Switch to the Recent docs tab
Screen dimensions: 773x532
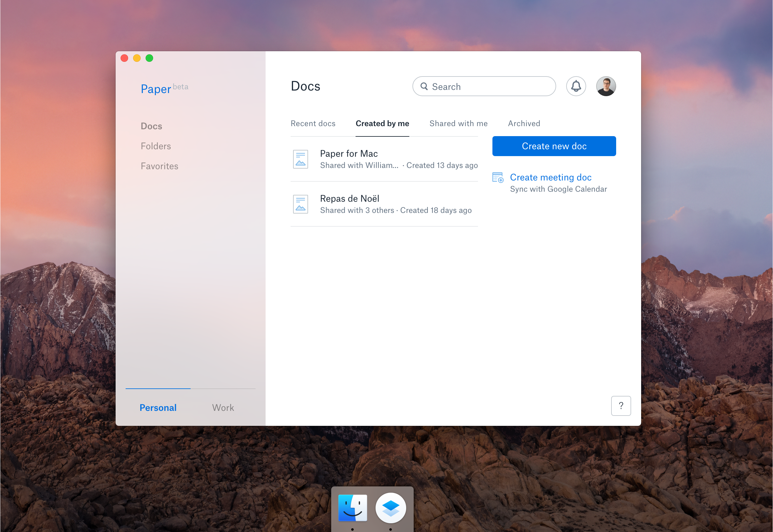click(312, 123)
